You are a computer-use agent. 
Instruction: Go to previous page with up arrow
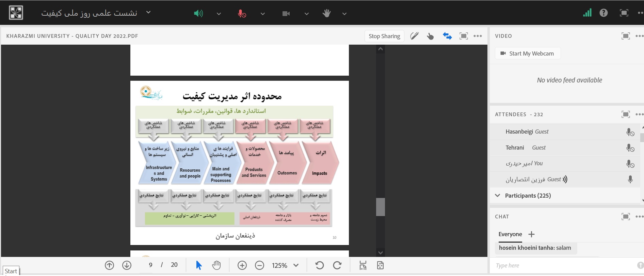click(x=109, y=265)
